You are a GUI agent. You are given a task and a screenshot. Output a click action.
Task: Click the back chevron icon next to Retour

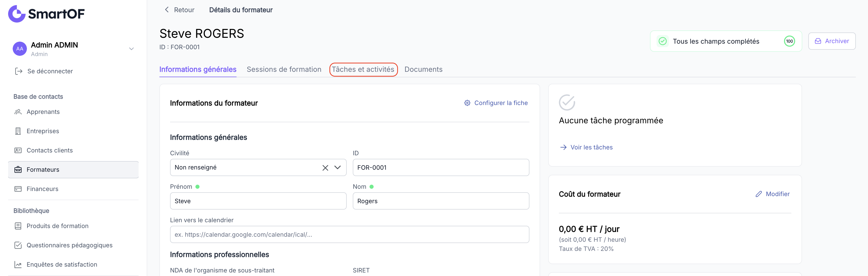click(x=166, y=9)
